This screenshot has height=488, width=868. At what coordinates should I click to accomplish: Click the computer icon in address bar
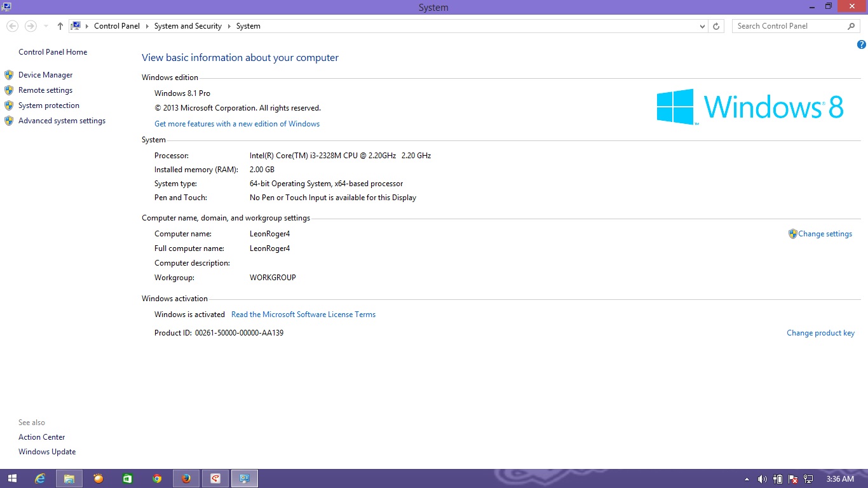click(x=76, y=26)
